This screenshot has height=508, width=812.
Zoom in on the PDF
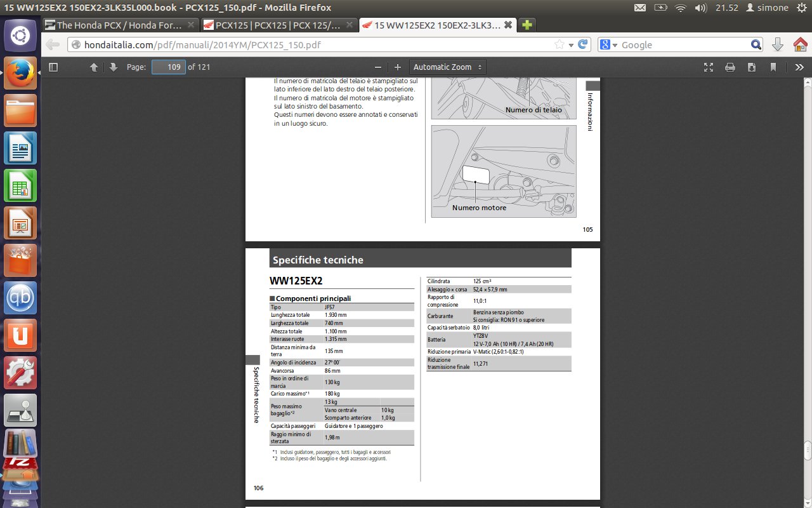point(398,67)
